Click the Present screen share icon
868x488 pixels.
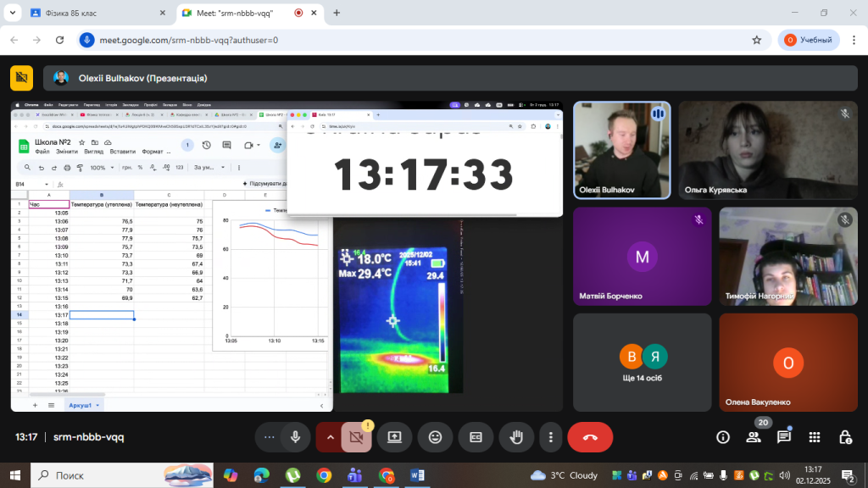[394, 437]
